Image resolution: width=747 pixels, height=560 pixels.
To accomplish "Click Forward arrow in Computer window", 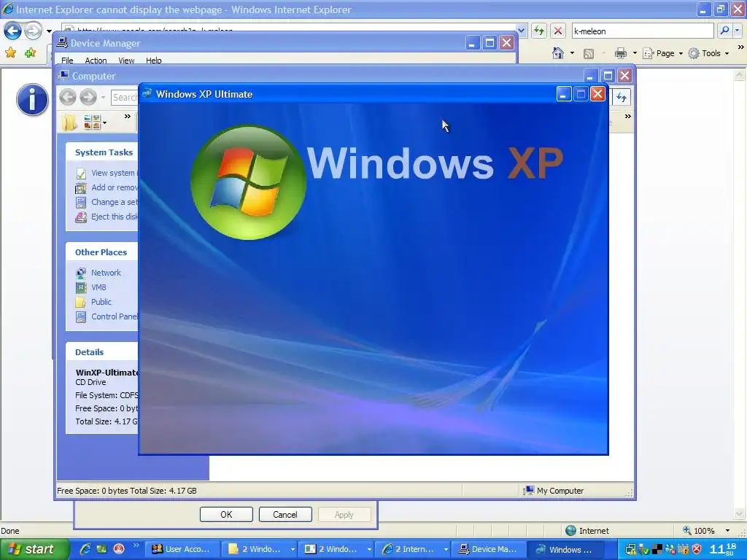I will coord(88,97).
